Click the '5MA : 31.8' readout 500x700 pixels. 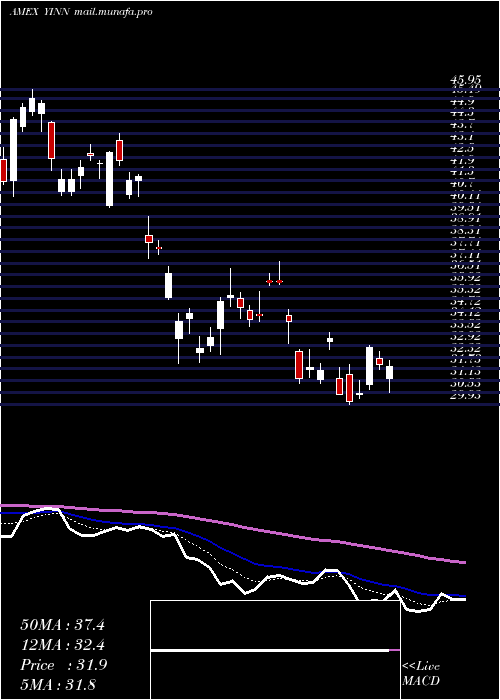(58, 684)
